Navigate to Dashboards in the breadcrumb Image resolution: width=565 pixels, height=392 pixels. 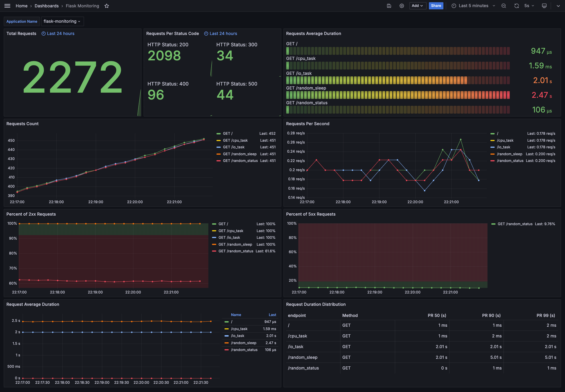coord(47,6)
